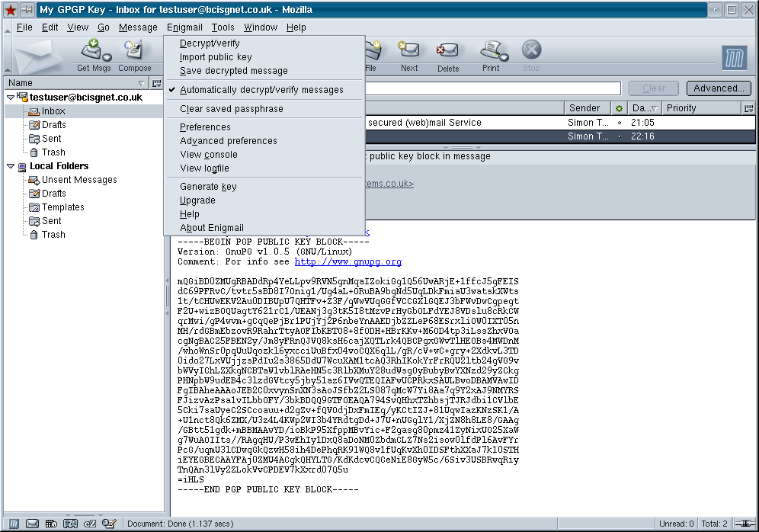Open Local Folders Sent
759x532 pixels.
pos(51,221)
